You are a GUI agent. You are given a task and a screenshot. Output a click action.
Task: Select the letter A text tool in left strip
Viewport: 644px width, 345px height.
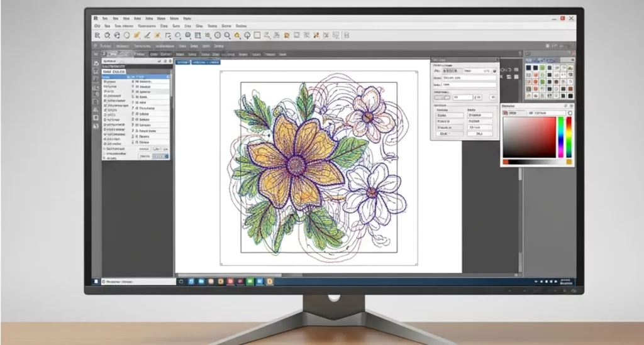[96, 126]
